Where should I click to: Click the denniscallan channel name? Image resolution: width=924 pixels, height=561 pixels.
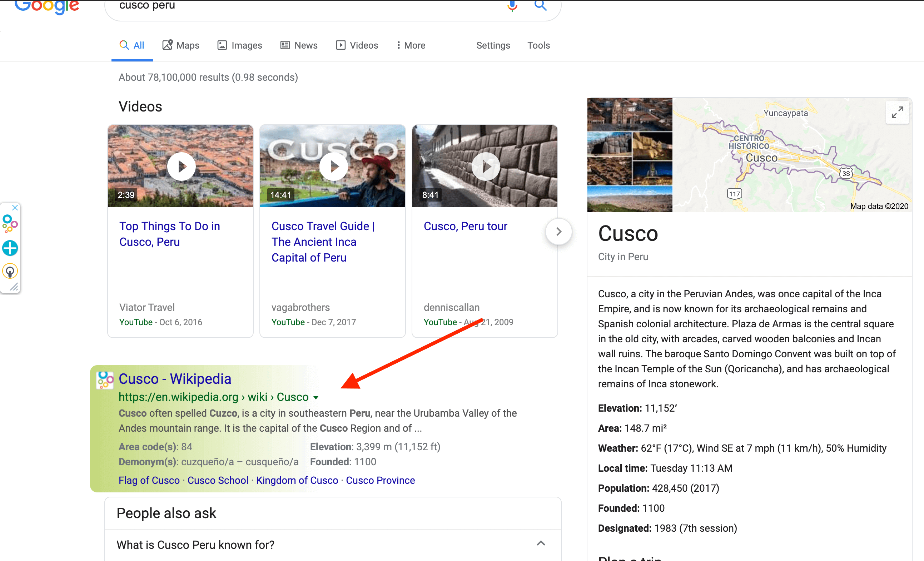click(x=452, y=308)
